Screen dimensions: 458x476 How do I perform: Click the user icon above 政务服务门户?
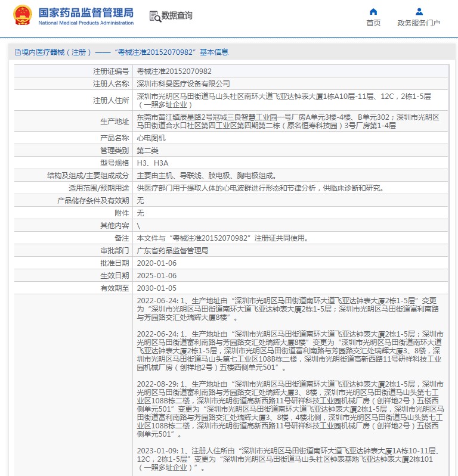point(419,11)
